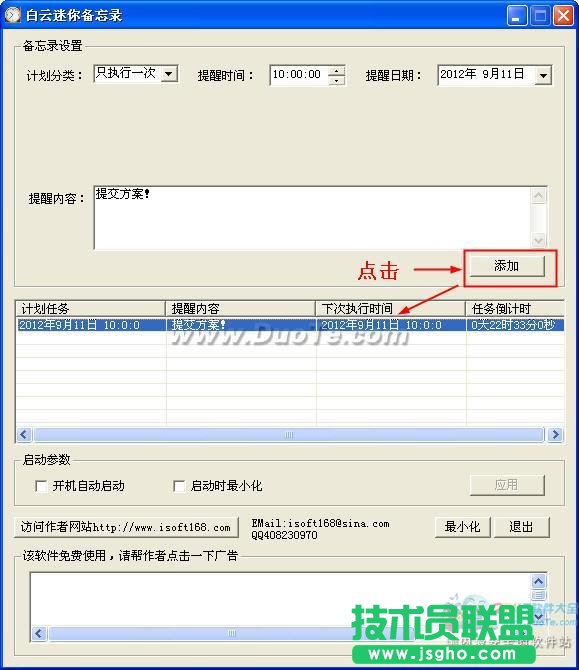Close the 白云迷你备忘录 window
Viewport: 579px width, 670px height.
point(563,16)
